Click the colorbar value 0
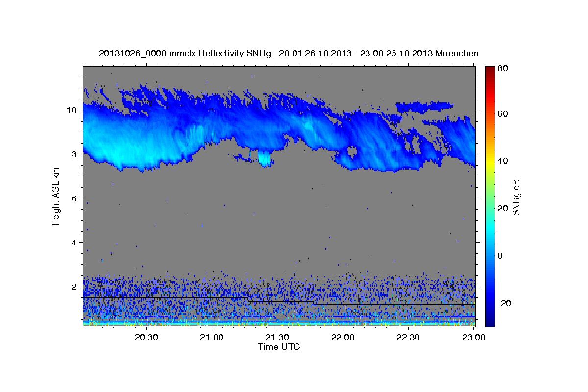The height and width of the screenshot is (392, 588). coord(500,256)
